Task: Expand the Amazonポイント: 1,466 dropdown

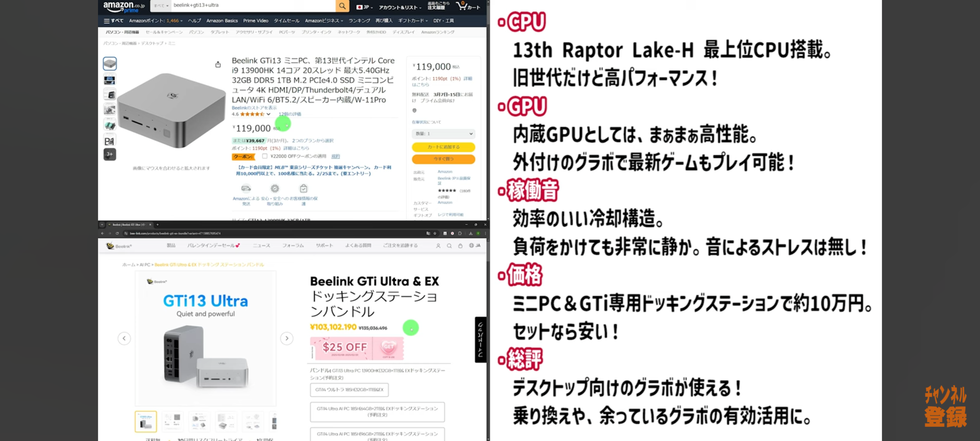Action: point(155,21)
